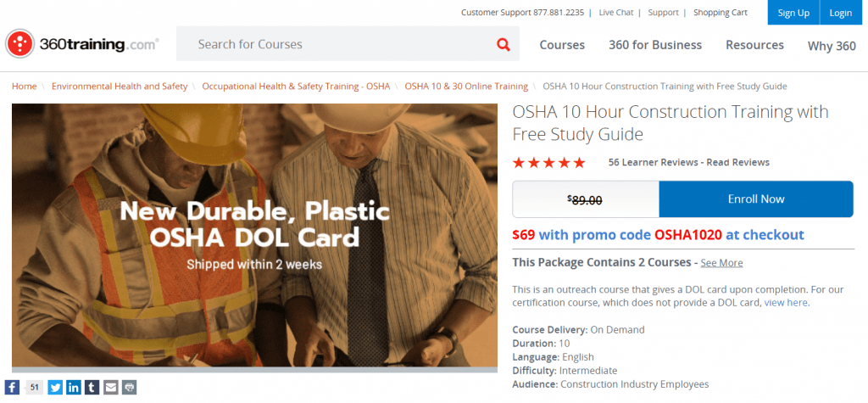Screen dimensions: 868x403
Task: Share the course on Tumblr
Action: click(92, 388)
